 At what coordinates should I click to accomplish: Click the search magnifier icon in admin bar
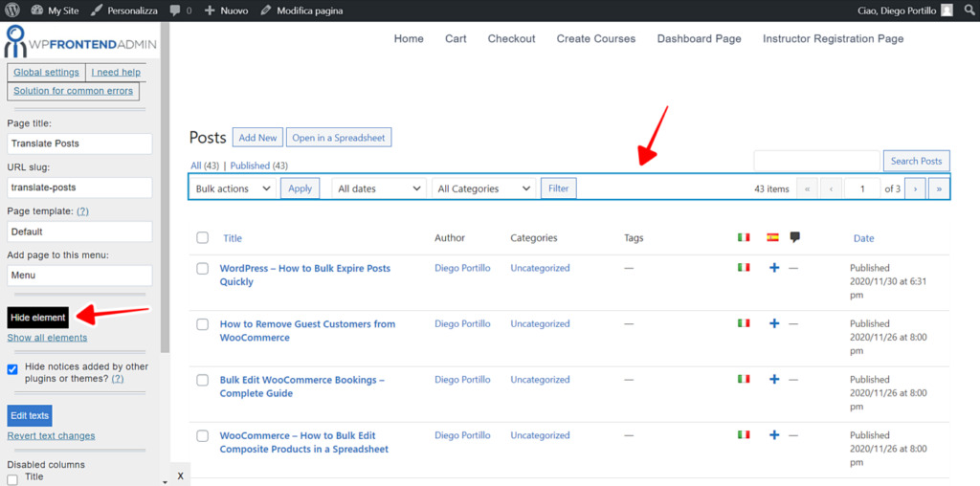968,11
